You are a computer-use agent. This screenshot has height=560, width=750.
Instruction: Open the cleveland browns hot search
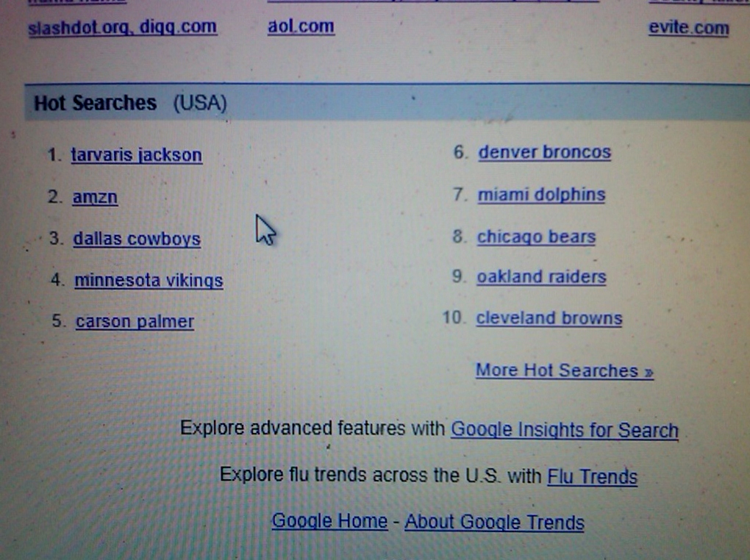549,318
